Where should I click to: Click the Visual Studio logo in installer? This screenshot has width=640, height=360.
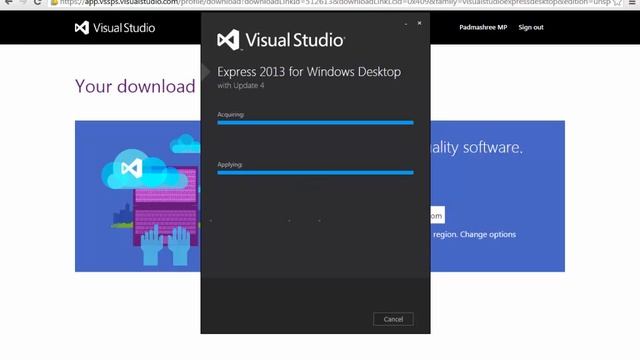(281, 40)
